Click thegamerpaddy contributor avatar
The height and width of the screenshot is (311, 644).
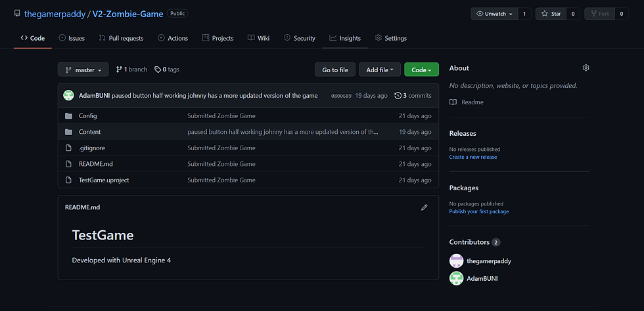(x=456, y=260)
